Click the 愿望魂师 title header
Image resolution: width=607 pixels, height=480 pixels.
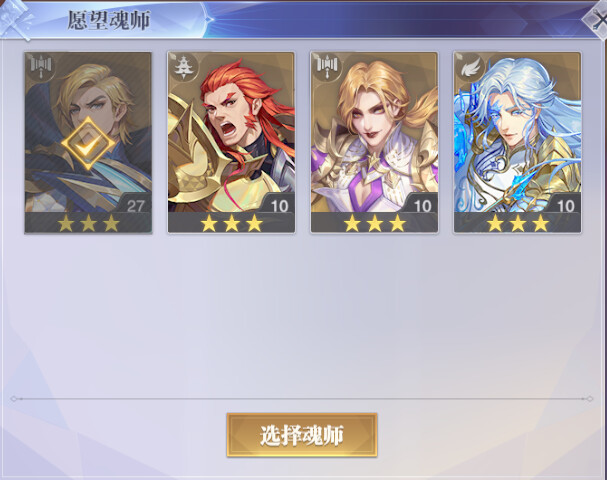coord(108,20)
